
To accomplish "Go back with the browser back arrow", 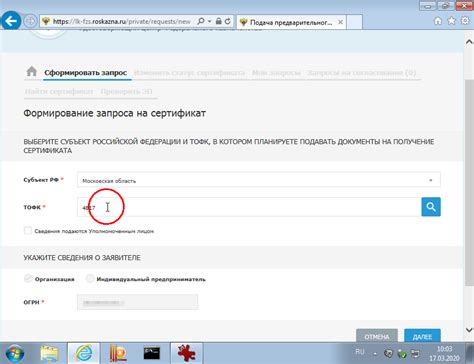I will pyautogui.click(x=11, y=21).
